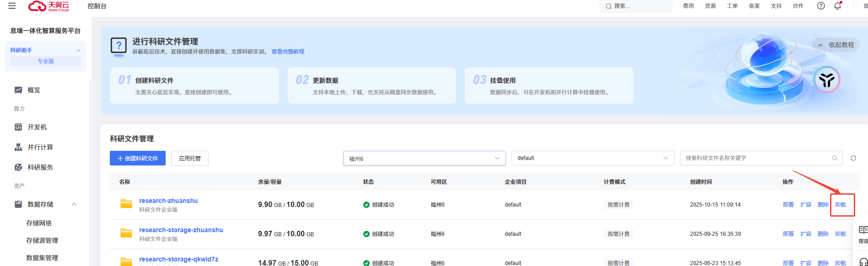Open research-zhuanshu folder icon

[126, 204]
